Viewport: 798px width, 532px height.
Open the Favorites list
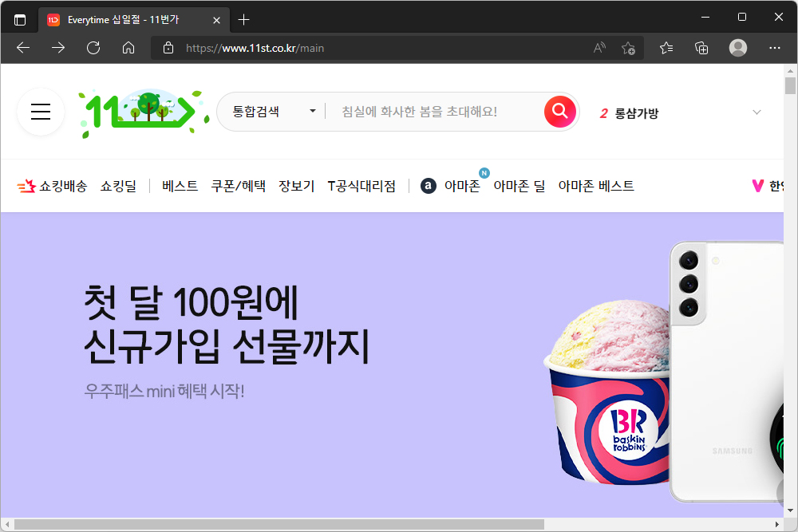(666, 48)
